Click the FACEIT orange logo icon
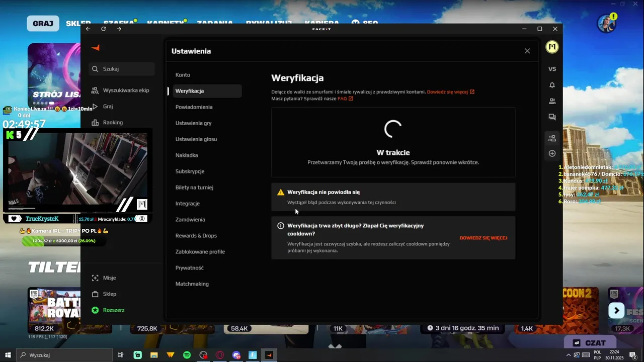 point(96,48)
